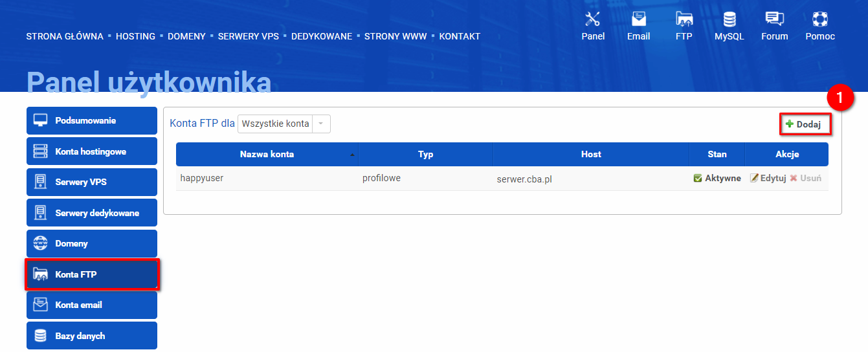Viewport: 868px width, 352px height.
Task: Click the Stan column header
Action: tap(717, 155)
